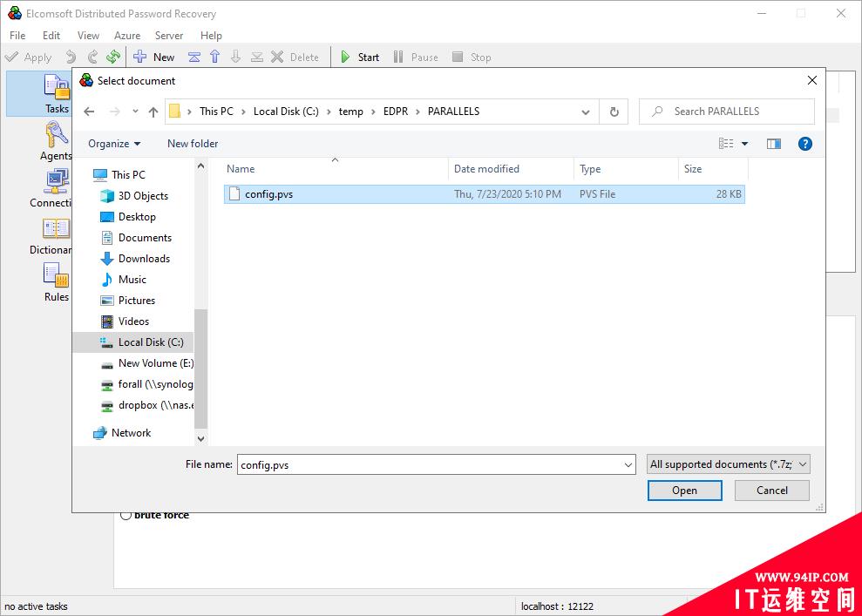The image size is (862, 616).
Task: Click the New folder button
Action: point(193,144)
